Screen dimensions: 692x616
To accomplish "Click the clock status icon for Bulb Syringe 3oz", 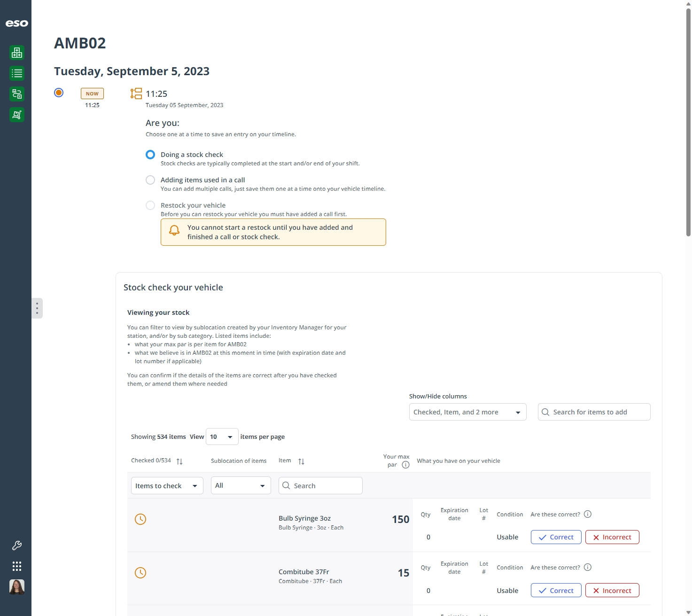I will [140, 519].
